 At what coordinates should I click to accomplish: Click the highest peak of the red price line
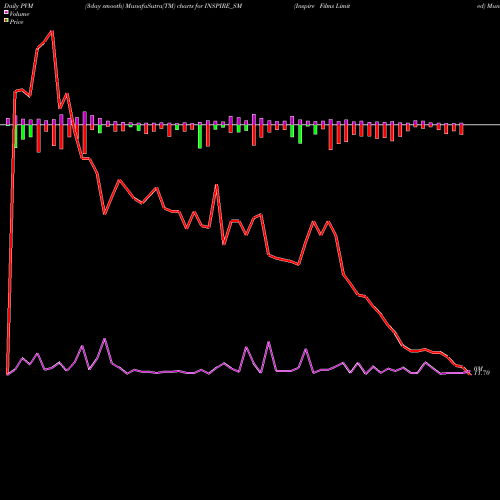click(x=52, y=31)
